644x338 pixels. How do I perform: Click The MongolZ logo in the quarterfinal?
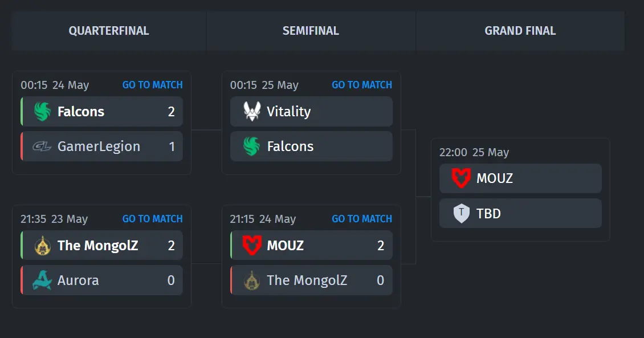[42, 246]
